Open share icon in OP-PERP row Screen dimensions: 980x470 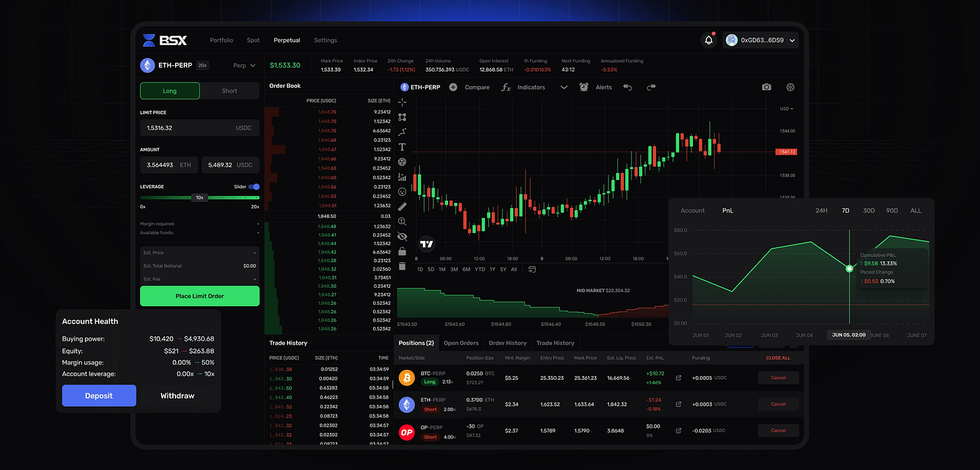point(678,430)
